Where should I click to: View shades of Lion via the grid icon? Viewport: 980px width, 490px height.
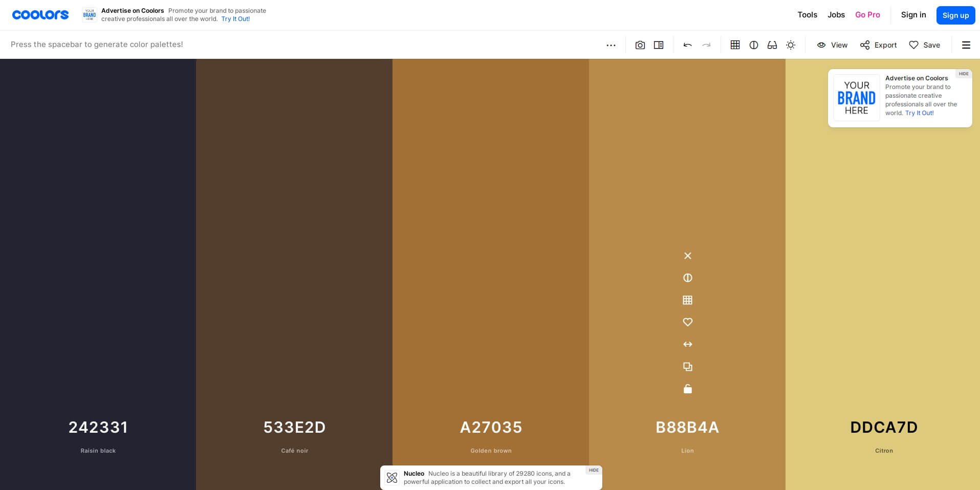click(687, 300)
